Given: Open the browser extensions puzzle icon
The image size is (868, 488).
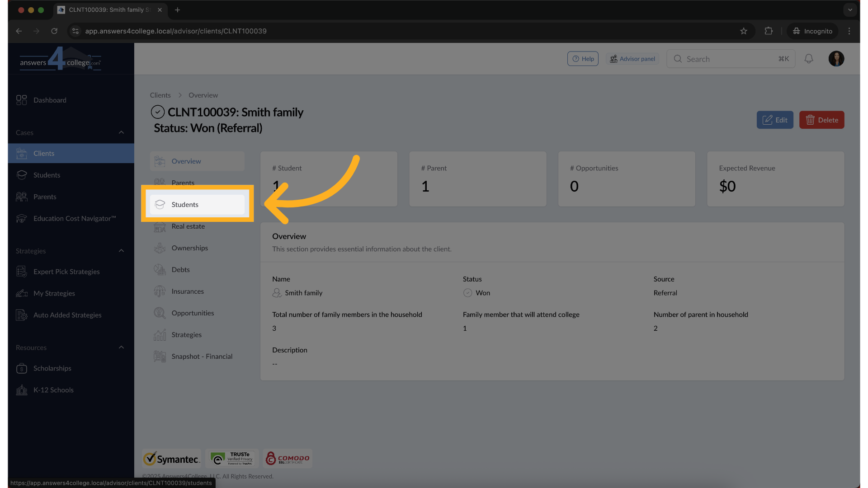Looking at the screenshot, I should [x=769, y=31].
